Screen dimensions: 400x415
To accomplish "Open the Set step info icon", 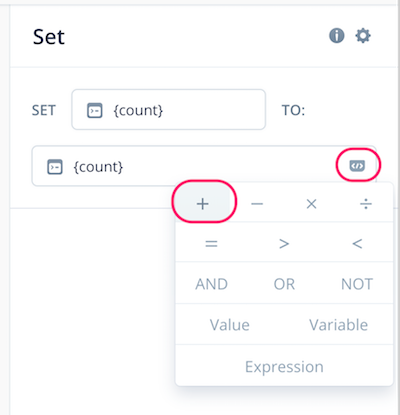I will [337, 36].
